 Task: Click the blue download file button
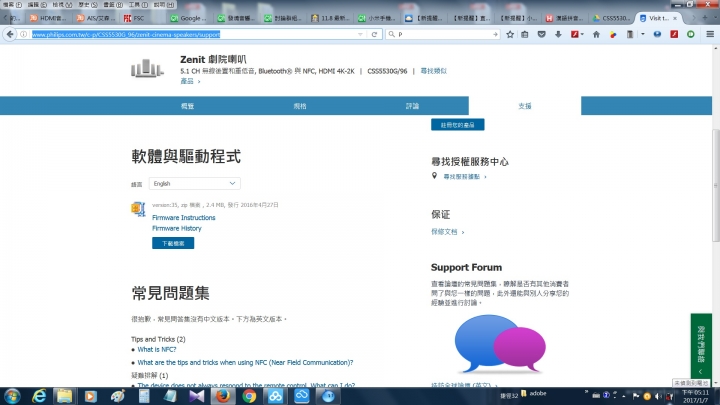tap(173, 243)
